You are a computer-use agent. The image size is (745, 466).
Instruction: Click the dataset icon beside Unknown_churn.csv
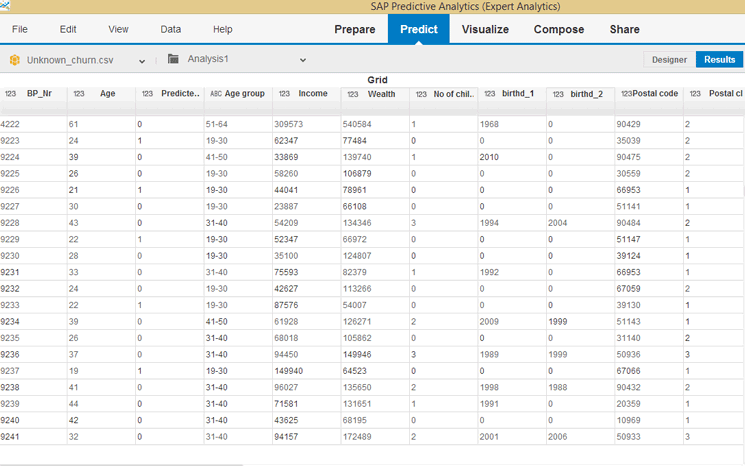coord(15,60)
